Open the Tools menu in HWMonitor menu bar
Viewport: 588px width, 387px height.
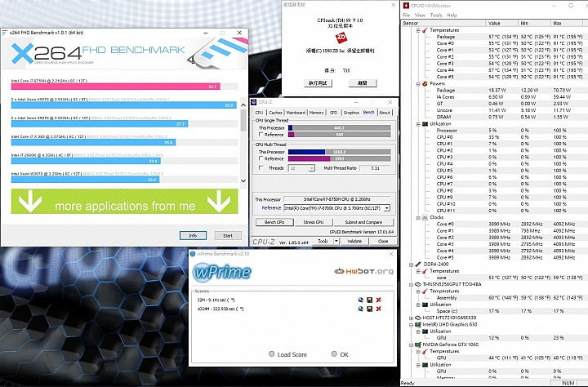(x=436, y=16)
